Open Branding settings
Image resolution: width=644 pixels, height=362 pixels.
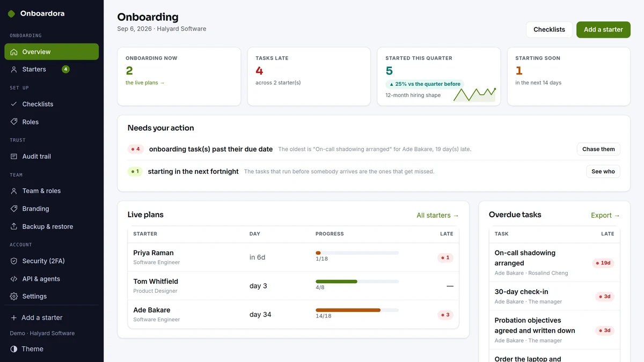tap(52, 209)
